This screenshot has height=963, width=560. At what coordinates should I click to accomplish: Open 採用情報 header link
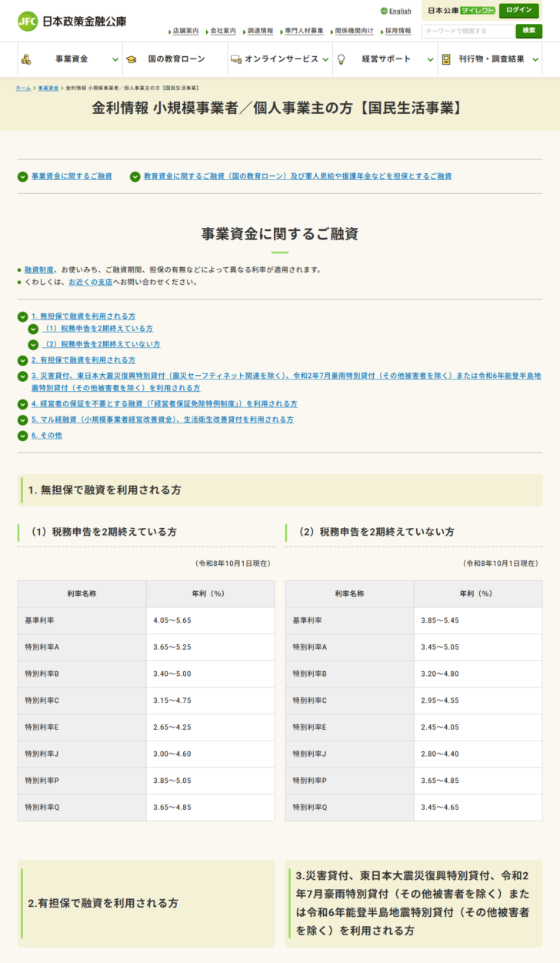pos(398,31)
